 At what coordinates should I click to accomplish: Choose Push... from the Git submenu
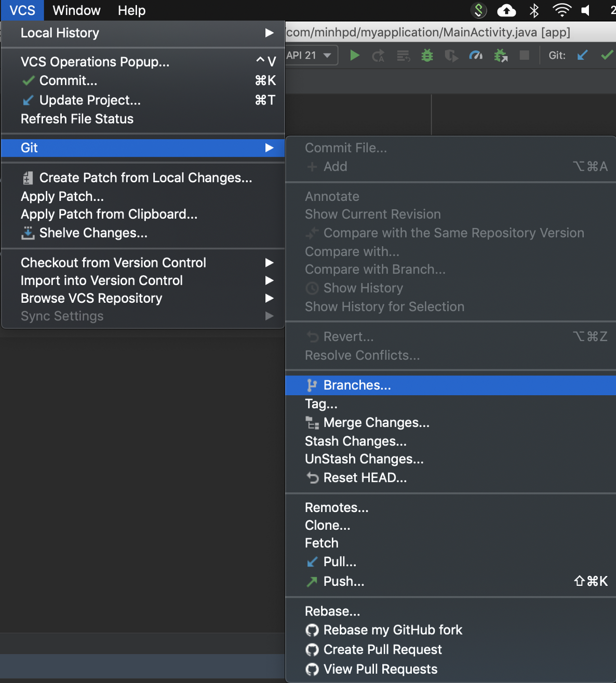click(343, 581)
